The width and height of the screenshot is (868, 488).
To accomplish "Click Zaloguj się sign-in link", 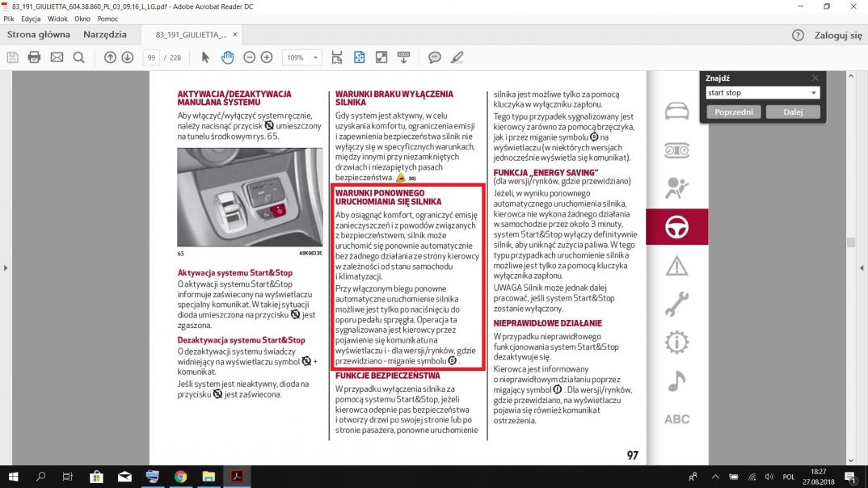I will click(838, 36).
